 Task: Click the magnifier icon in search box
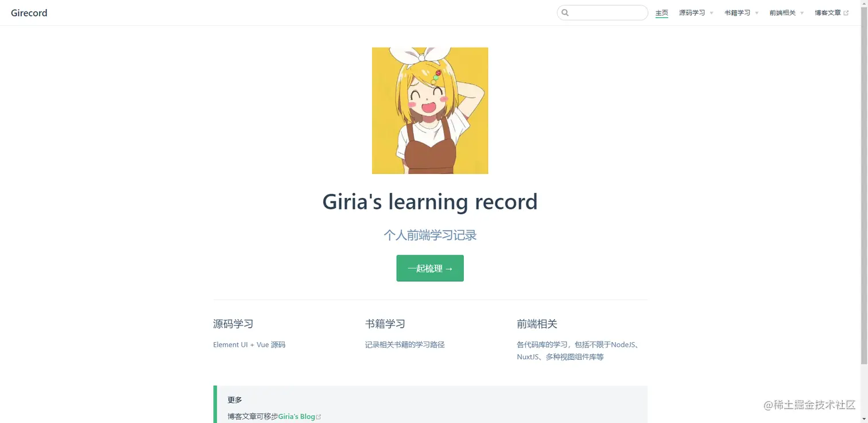[565, 13]
